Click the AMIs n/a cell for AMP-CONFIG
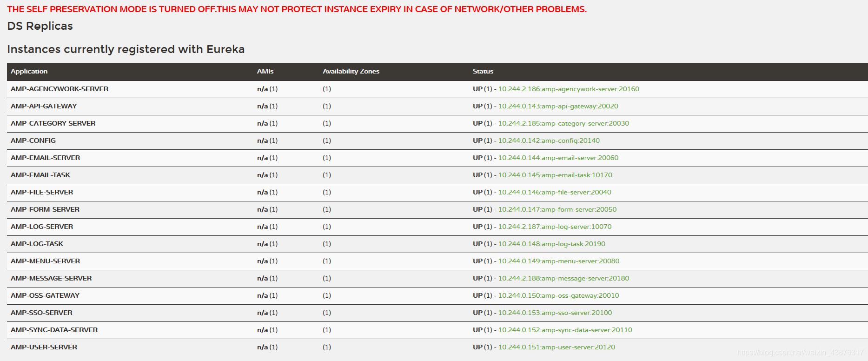Image resolution: width=868 pixels, height=361 pixels. coord(267,140)
